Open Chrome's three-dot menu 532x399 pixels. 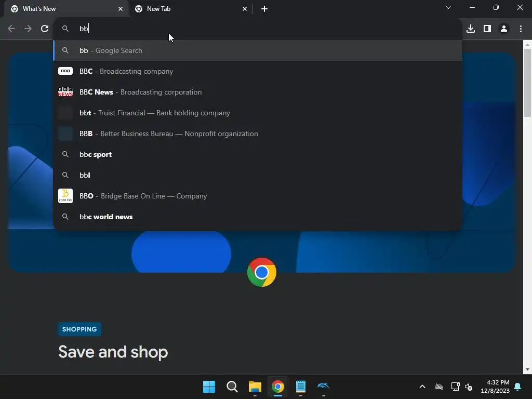click(521, 29)
